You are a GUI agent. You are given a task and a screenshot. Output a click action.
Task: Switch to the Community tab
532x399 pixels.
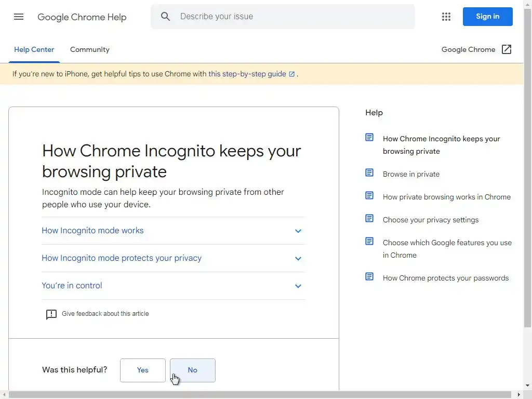click(89, 49)
